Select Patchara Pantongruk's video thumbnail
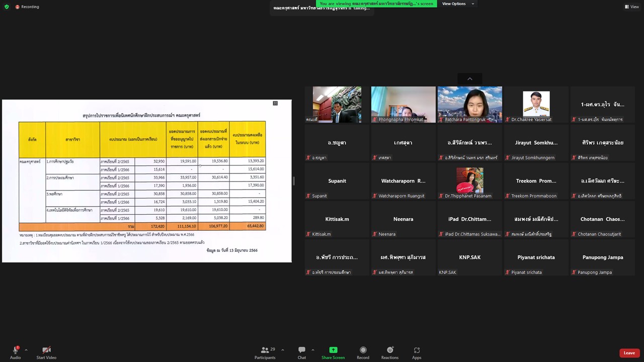 pos(469,104)
